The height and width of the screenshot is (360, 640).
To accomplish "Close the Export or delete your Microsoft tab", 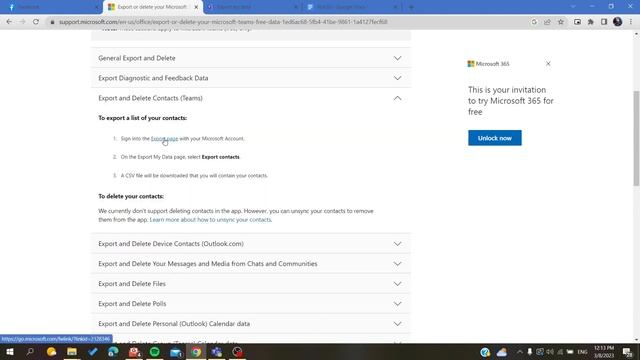I will pos(196,7).
